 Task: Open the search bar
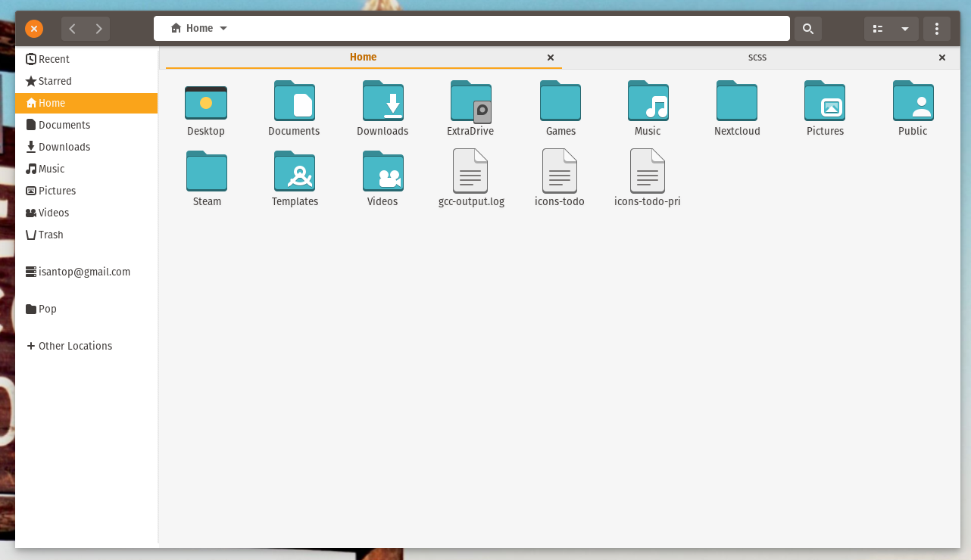[x=807, y=28]
